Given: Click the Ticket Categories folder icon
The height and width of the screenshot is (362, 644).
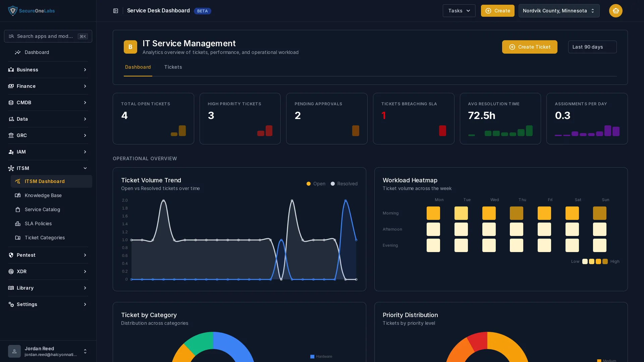Looking at the screenshot, I should (x=18, y=238).
